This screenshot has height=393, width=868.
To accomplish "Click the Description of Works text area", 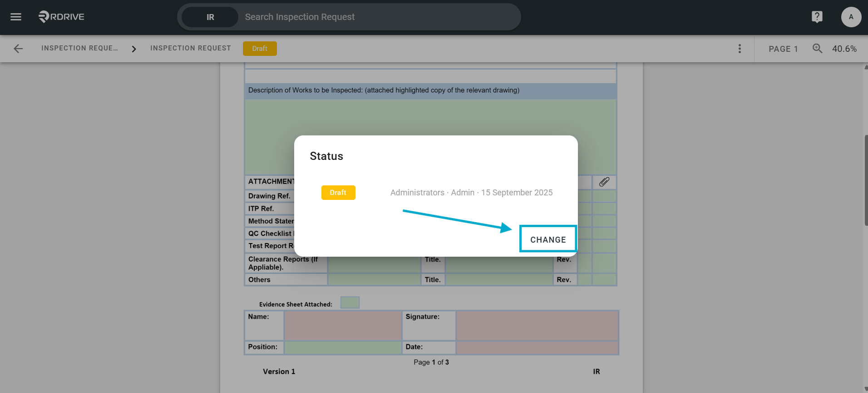I will click(430, 136).
